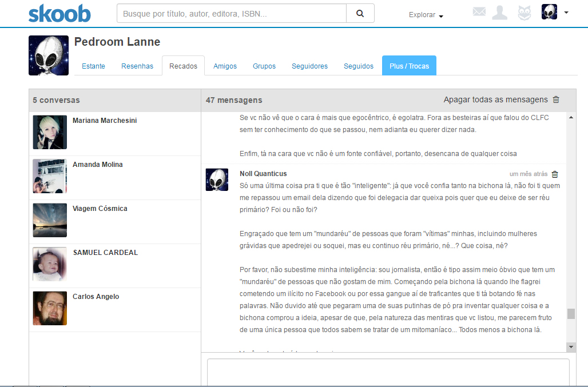Click Carlos Angelo avatar
This screenshot has height=387, width=588.
(50, 308)
